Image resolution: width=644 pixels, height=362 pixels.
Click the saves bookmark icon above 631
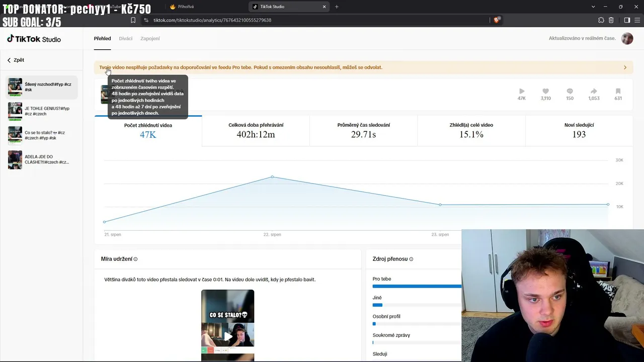pos(618,91)
